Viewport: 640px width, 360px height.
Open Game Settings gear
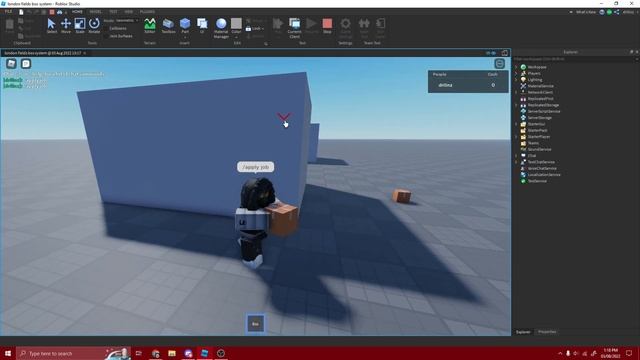(345, 28)
